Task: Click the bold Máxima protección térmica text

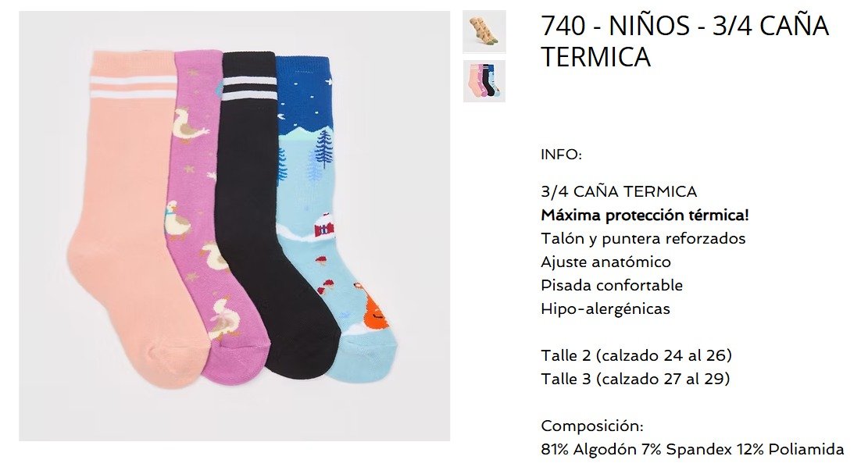Action: pos(645,216)
